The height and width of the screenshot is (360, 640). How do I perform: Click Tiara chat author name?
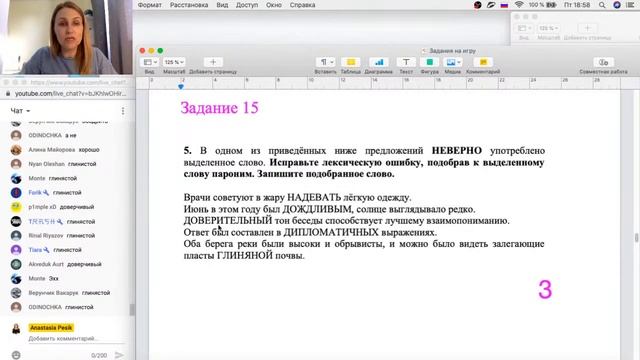36,249
